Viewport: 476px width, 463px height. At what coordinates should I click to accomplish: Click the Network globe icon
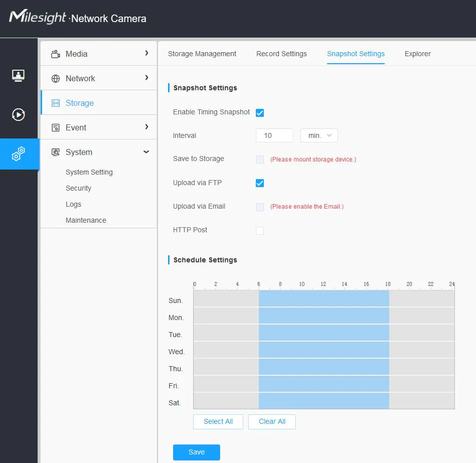click(x=56, y=79)
